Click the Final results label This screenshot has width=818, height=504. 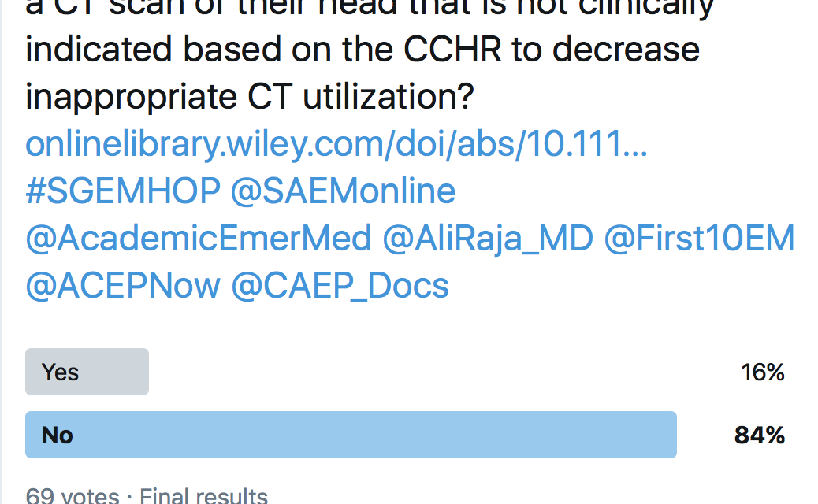coord(203,495)
